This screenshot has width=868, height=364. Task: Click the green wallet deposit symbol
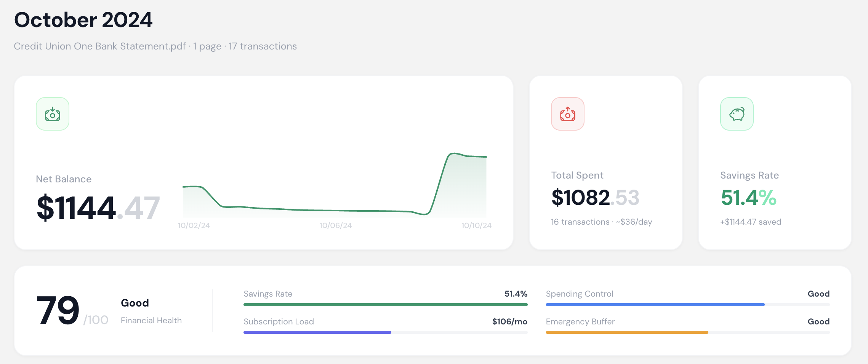pyautogui.click(x=52, y=113)
